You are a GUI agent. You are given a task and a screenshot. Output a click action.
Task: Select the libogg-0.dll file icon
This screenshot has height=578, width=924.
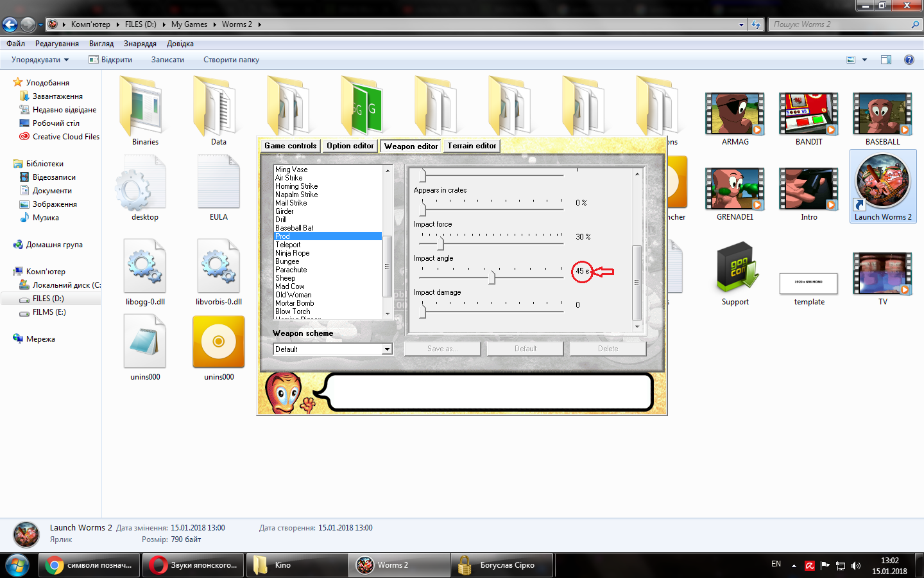click(145, 266)
